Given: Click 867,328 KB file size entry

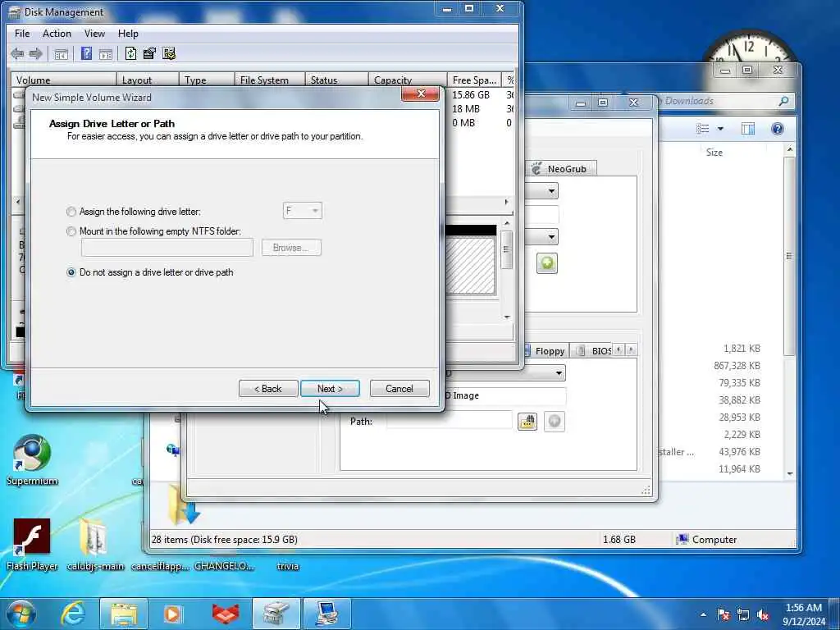Looking at the screenshot, I should click(737, 365).
